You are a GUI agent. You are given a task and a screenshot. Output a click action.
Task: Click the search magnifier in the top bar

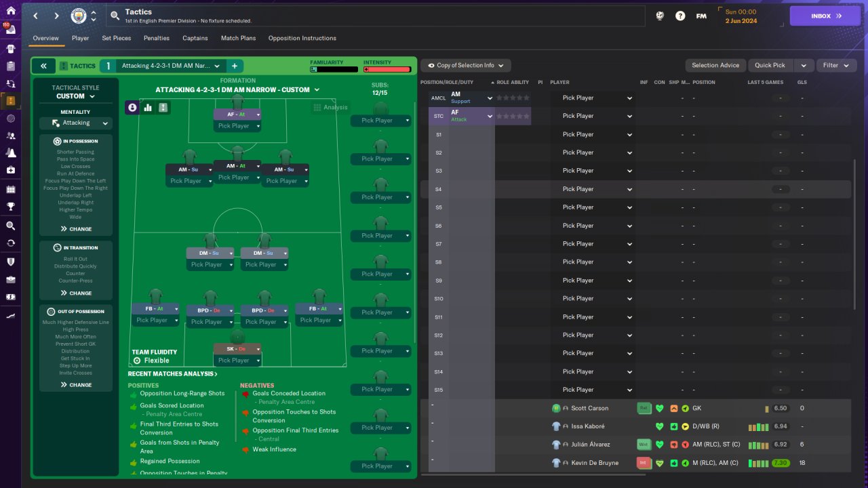(115, 16)
